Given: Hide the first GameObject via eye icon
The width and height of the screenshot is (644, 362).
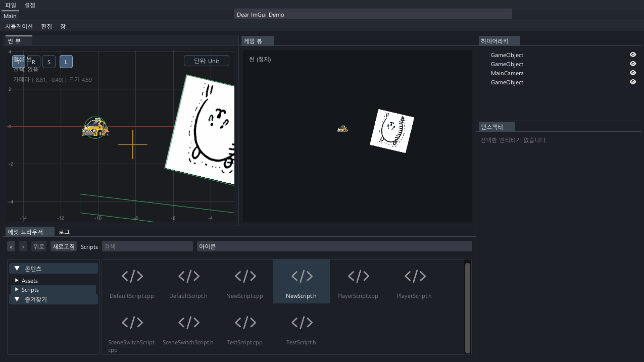Looking at the screenshot, I should tap(633, 55).
